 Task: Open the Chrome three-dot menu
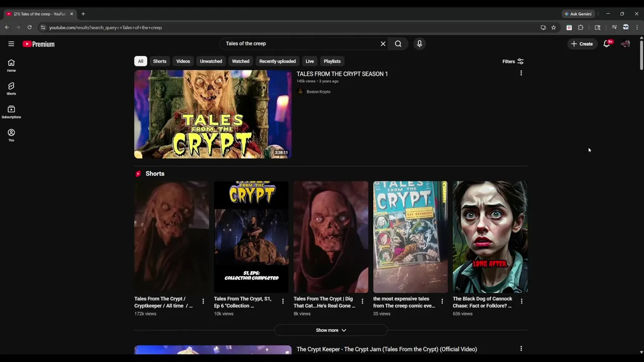coord(637,28)
